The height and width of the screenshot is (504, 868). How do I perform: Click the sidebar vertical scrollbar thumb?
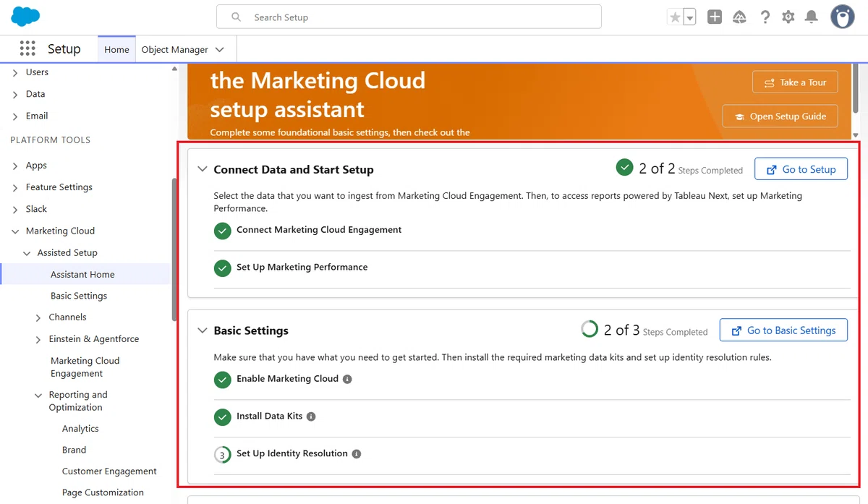point(174,249)
